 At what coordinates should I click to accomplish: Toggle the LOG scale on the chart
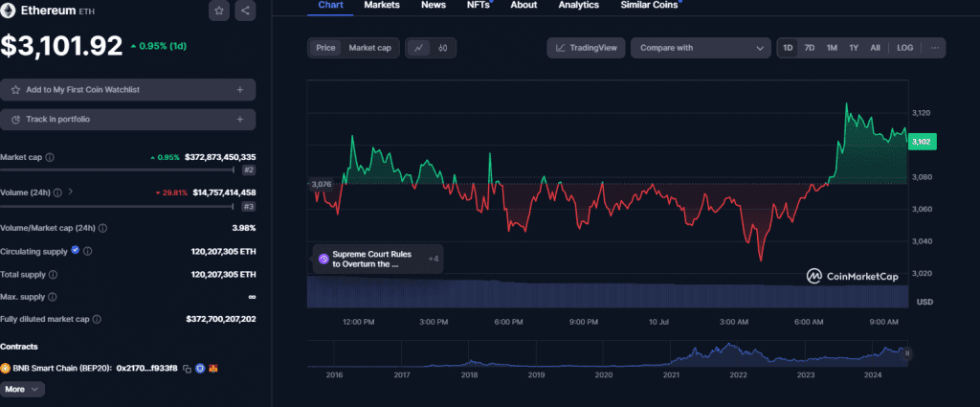(x=904, y=48)
